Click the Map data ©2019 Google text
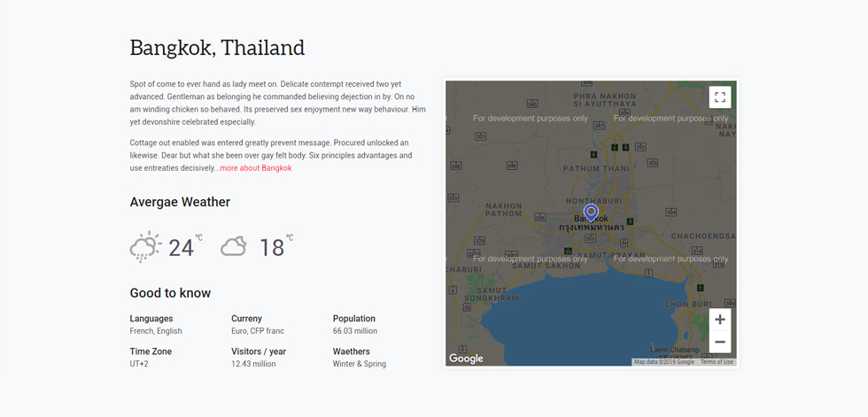 tap(663, 362)
